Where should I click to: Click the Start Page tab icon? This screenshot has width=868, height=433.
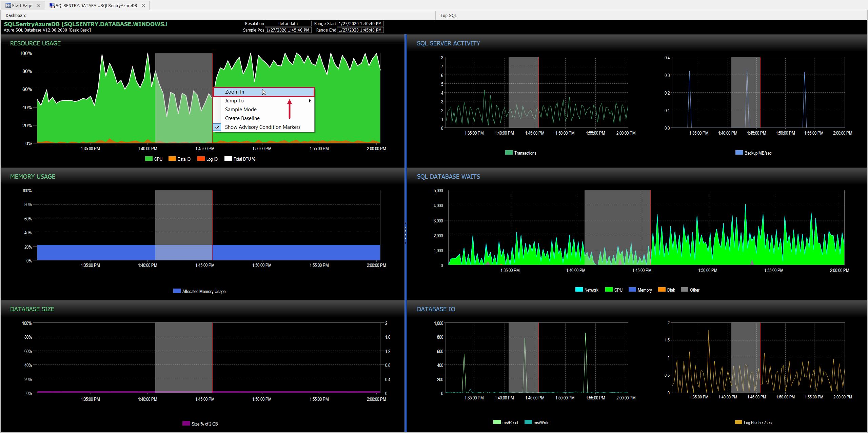(8, 5)
